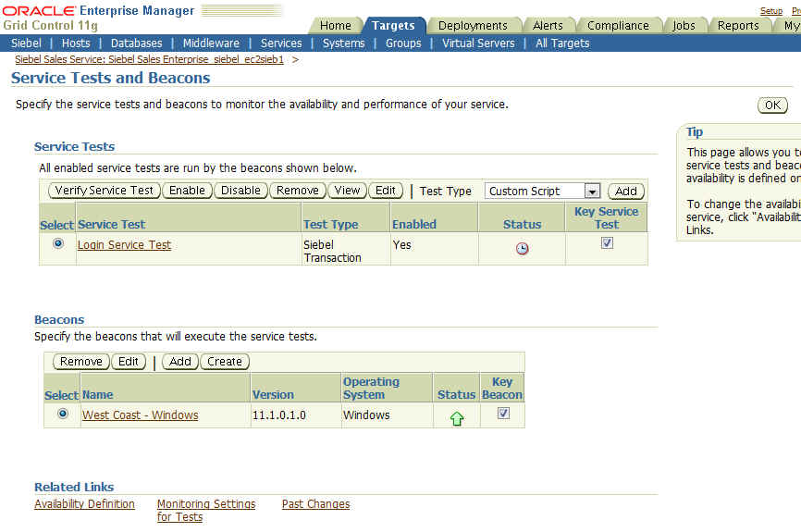
Task: Open the Past Changes link
Action: [315, 504]
